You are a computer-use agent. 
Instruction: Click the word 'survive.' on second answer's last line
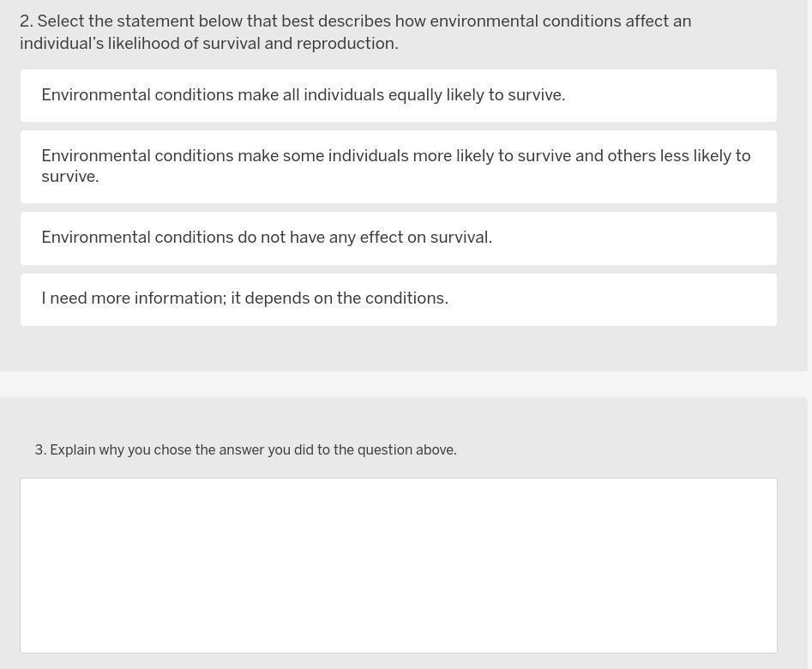point(70,177)
